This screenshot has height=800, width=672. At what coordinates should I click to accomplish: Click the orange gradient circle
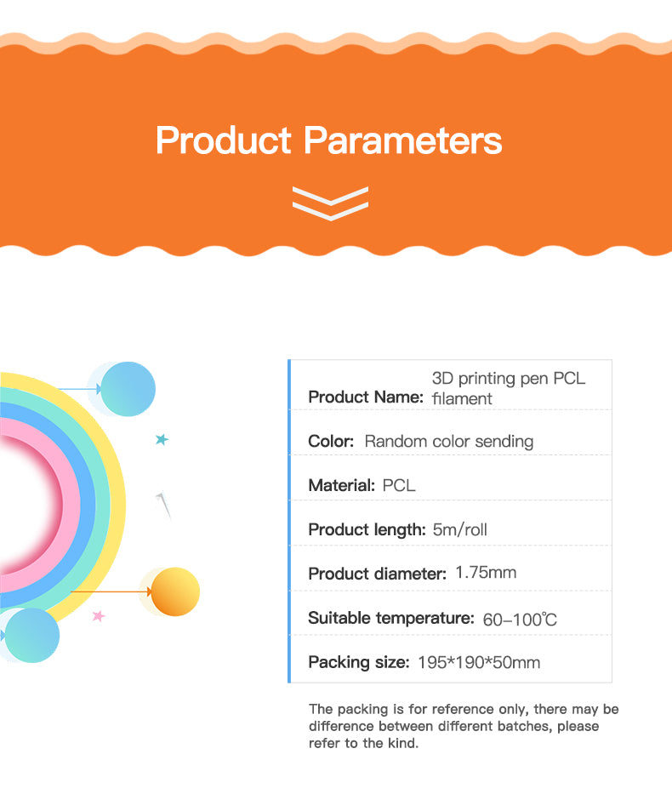(175, 591)
